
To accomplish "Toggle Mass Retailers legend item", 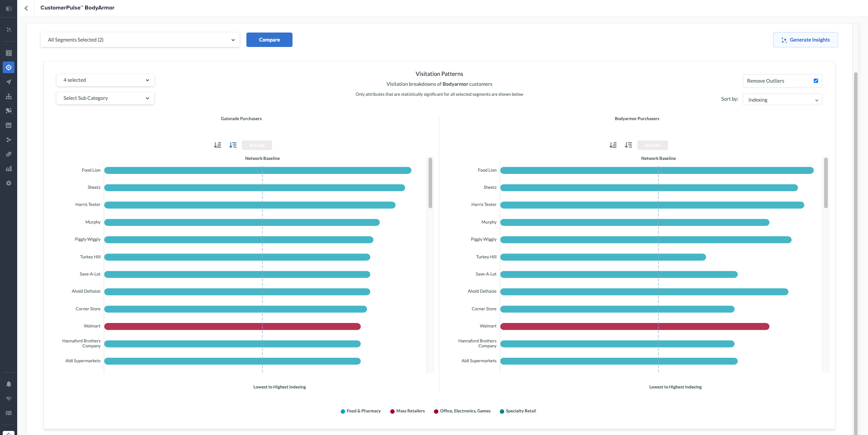I will [x=407, y=411].
